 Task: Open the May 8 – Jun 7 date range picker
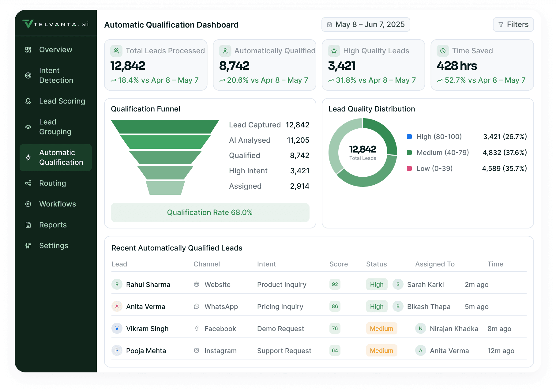click(x=366, y=24)
